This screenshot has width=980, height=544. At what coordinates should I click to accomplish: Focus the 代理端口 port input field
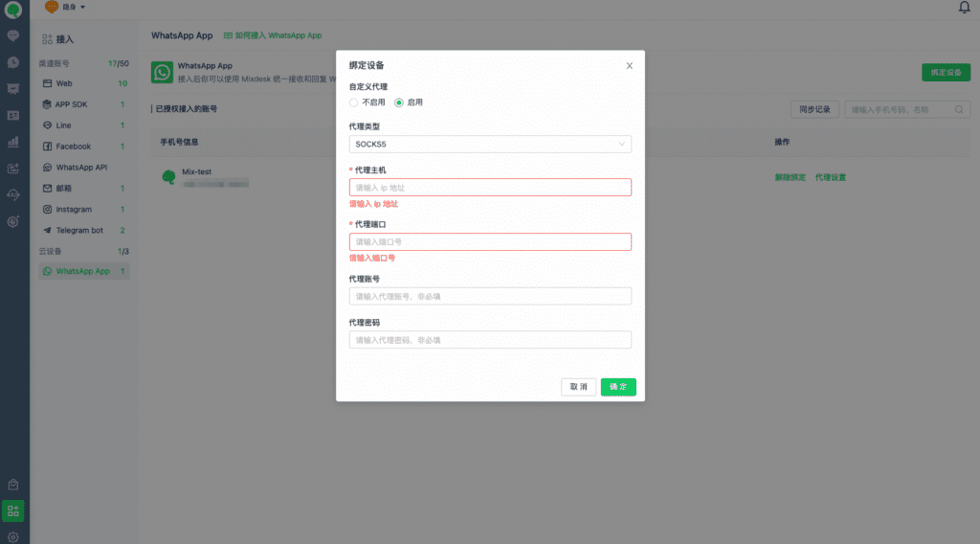click(x=490, y=242)
